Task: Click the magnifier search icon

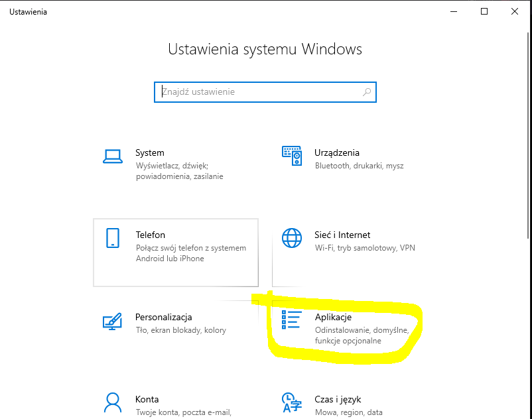Action: (x=367, y=92)
